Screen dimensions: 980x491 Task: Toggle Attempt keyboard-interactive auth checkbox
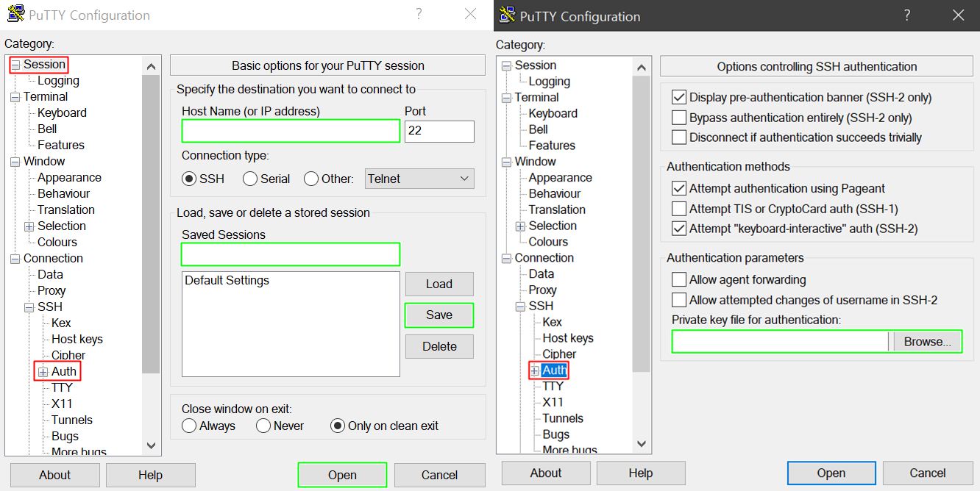(x=679, y=229)
